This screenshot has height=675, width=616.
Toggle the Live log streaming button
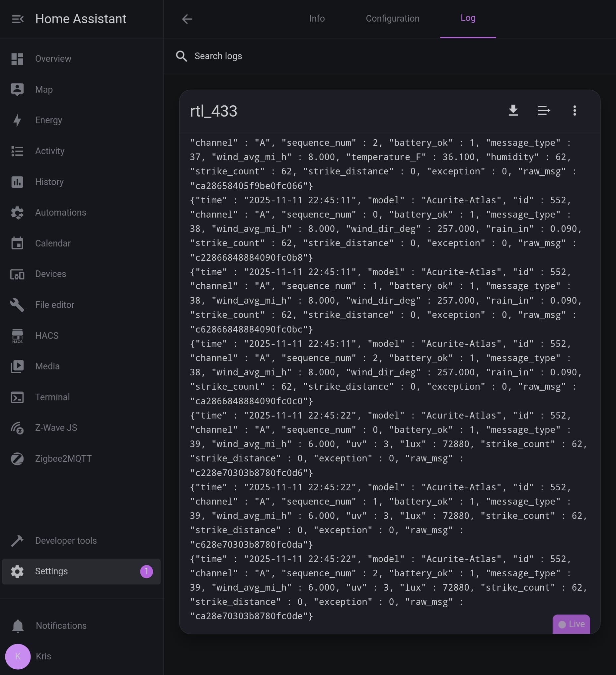click(x=571, y=624)
